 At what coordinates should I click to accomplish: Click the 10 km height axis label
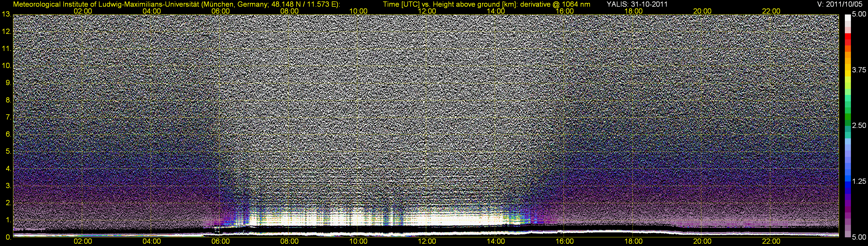(6, 66)
